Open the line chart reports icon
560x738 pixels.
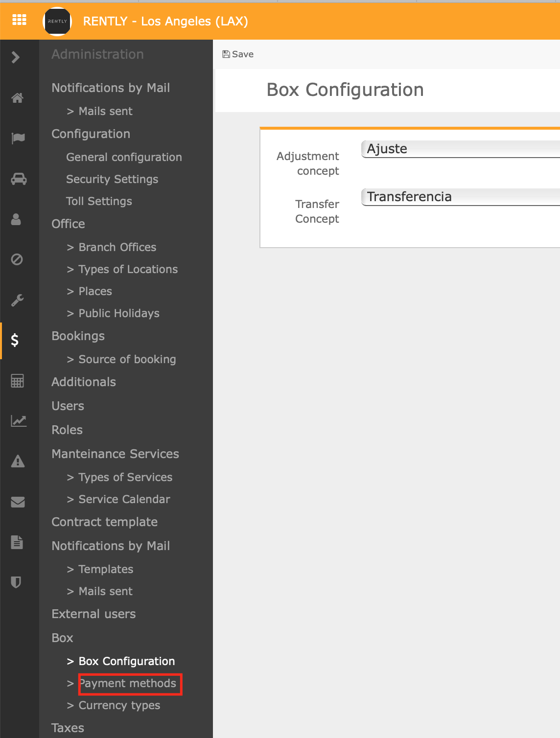click(19, 421)
